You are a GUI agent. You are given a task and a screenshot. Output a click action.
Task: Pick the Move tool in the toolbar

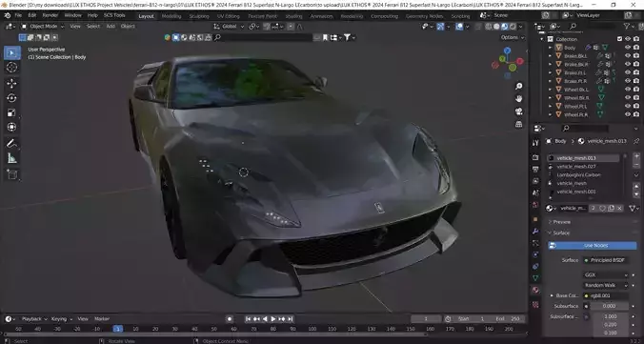[x=12, y=83]
